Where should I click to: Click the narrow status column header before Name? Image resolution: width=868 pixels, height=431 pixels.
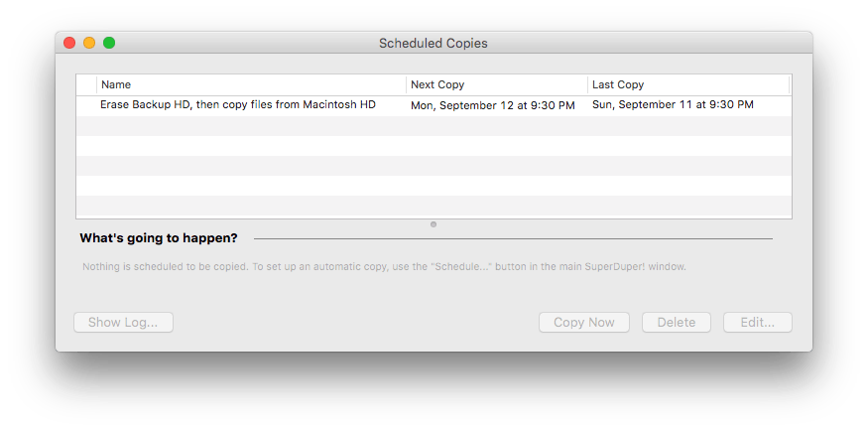click(x=86, y=84)
